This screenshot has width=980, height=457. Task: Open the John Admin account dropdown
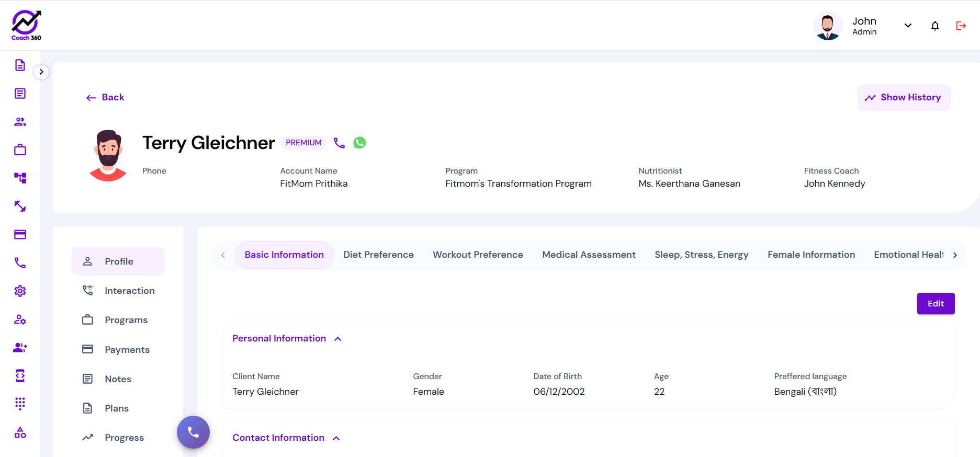[908, 26]
